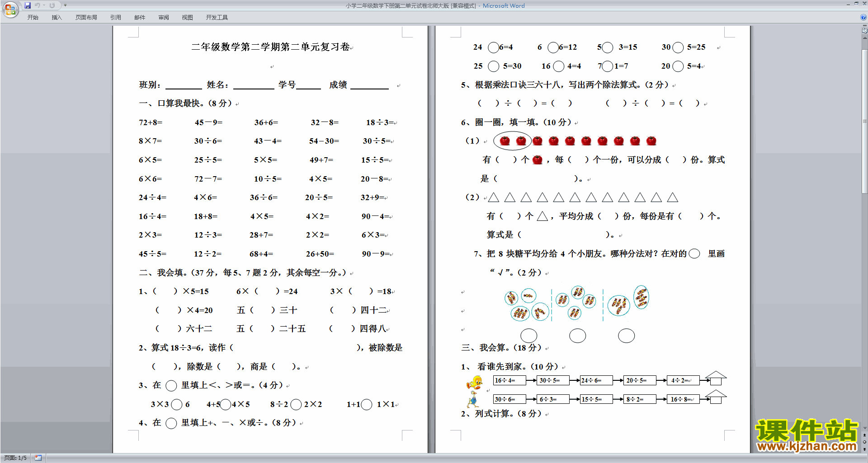
Task: Click the last triangle in the row
Action: tap(673, 197)
